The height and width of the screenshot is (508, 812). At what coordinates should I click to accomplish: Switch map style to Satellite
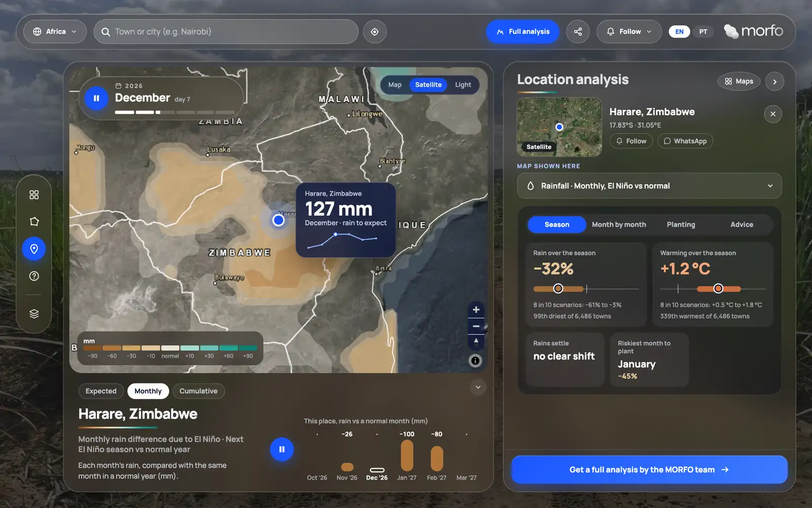click(x=428, y=85)
